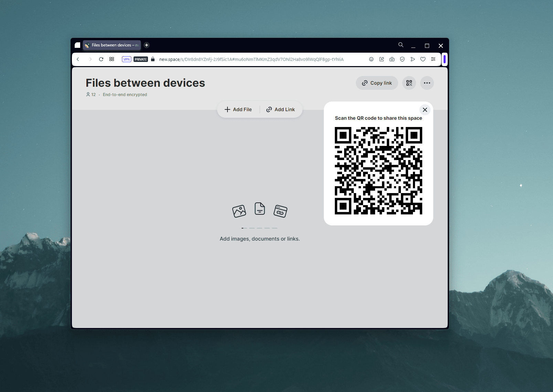Click the document placeholder icon
This screenshot has height=392, width=553.
[x=260, y=209]
